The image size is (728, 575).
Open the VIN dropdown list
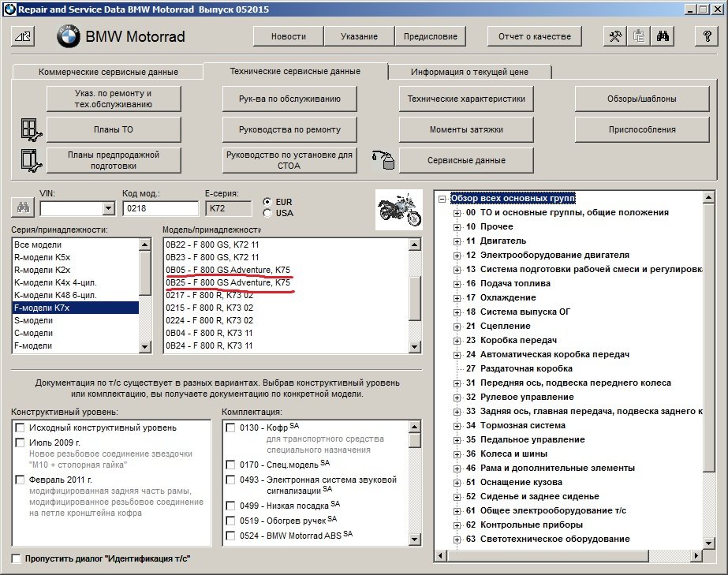coord(108,208)
